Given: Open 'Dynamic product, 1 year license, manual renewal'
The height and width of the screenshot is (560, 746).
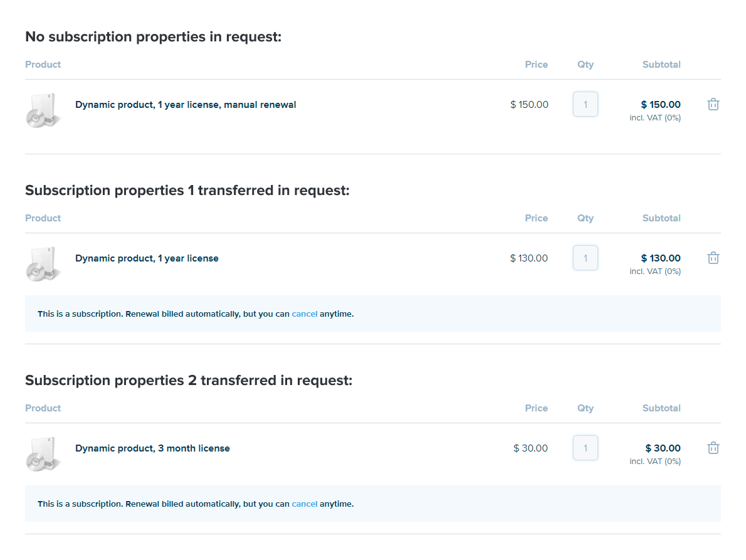Looking at the screenshot, I should (186, 105).
